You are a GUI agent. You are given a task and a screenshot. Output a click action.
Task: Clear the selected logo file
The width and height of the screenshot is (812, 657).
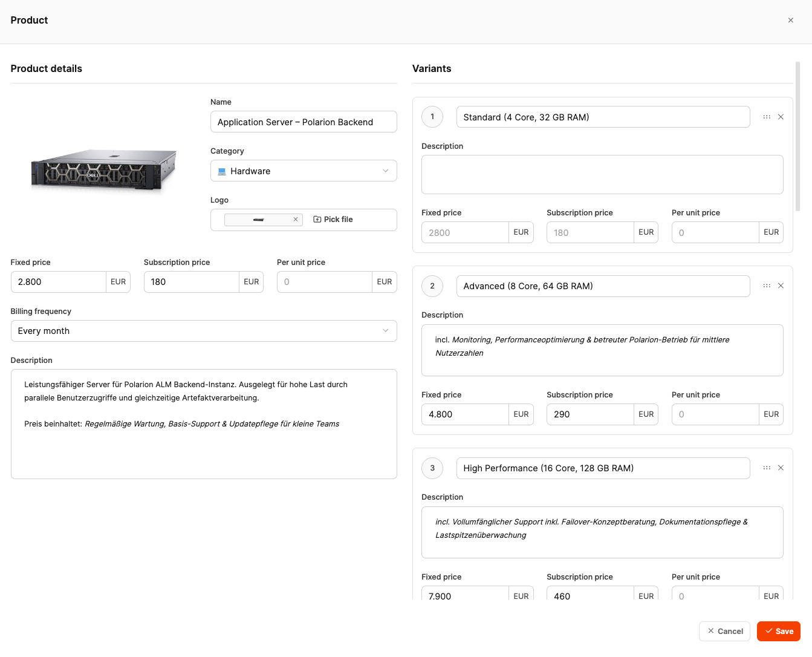tap(296, 220)
